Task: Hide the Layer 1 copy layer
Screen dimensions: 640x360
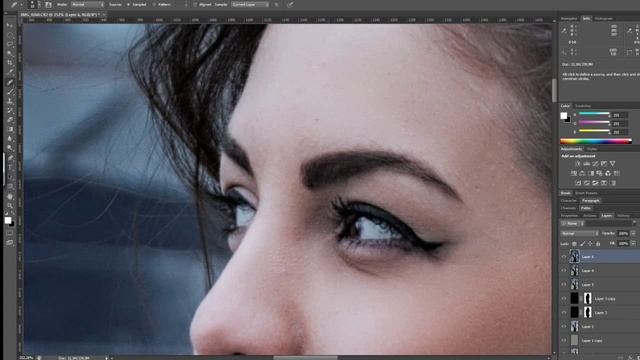Action: 564,340
